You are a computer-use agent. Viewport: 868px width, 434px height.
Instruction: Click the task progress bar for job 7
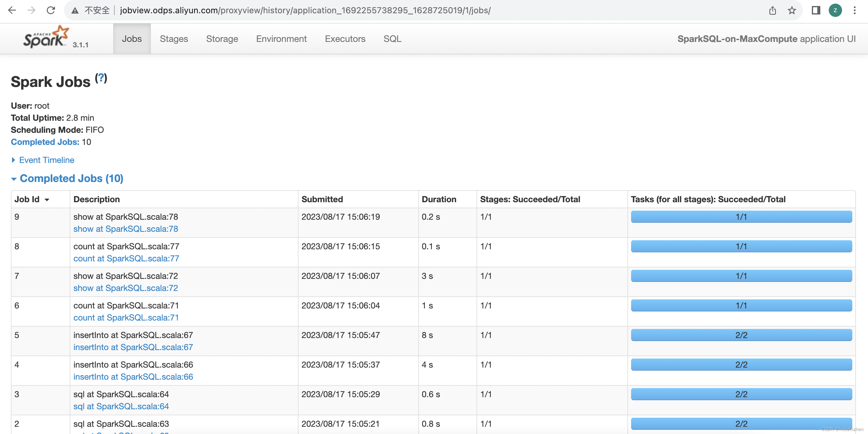click(741, 276)
